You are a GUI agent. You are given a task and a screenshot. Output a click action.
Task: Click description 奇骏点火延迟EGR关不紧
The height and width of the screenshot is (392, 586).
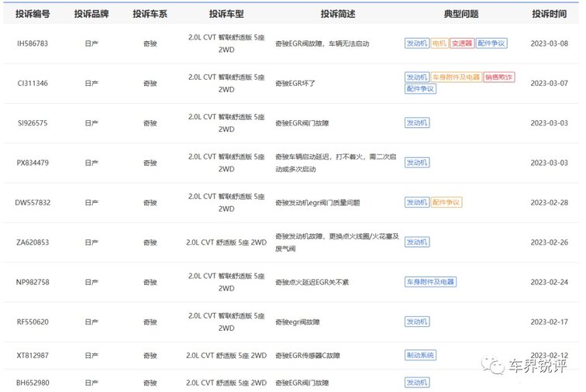pyautogui.click(x=312, y=283)
